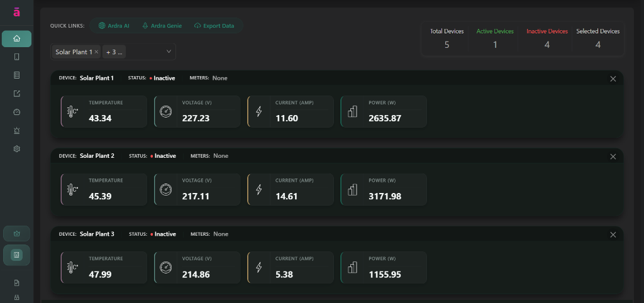Select the Active Devices counter
The image size is (644, 303).
495,38
